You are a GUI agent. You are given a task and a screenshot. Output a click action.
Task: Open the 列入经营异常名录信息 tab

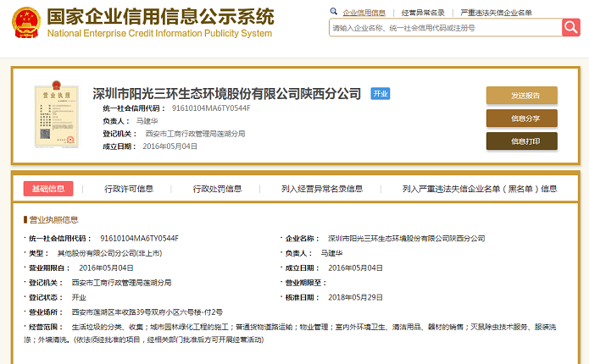pos(322,189)
